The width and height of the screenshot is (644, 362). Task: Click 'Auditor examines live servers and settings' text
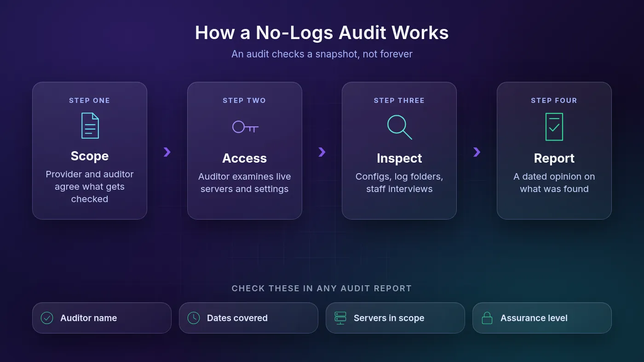click(x=245, y=183)
